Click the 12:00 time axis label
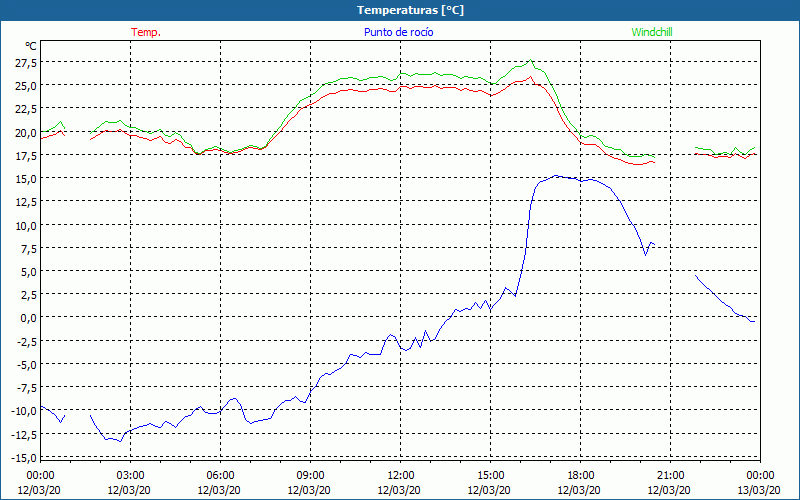800x500 pixels. click(x=401, y=476)
